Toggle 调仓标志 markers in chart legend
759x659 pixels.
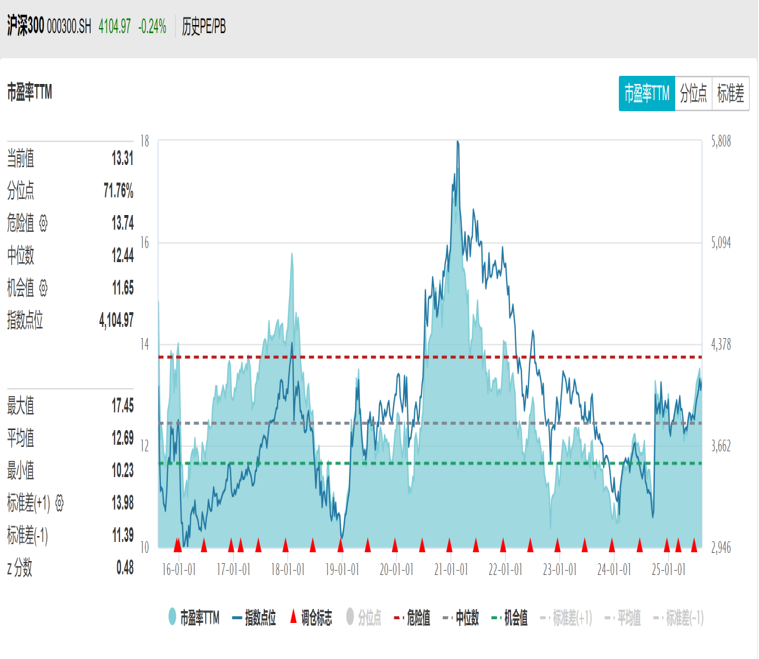311,618
